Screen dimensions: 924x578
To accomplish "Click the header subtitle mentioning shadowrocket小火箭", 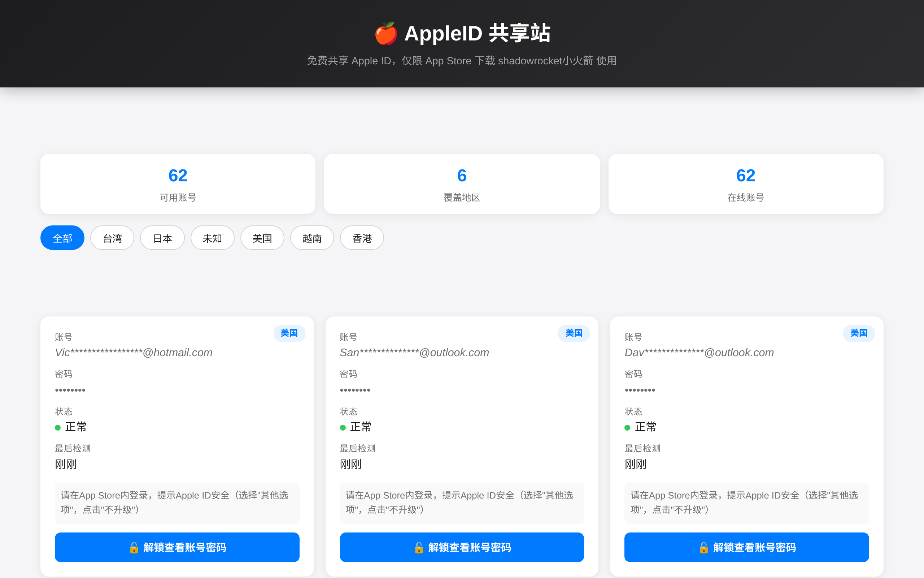I will [x=462, y=60].
